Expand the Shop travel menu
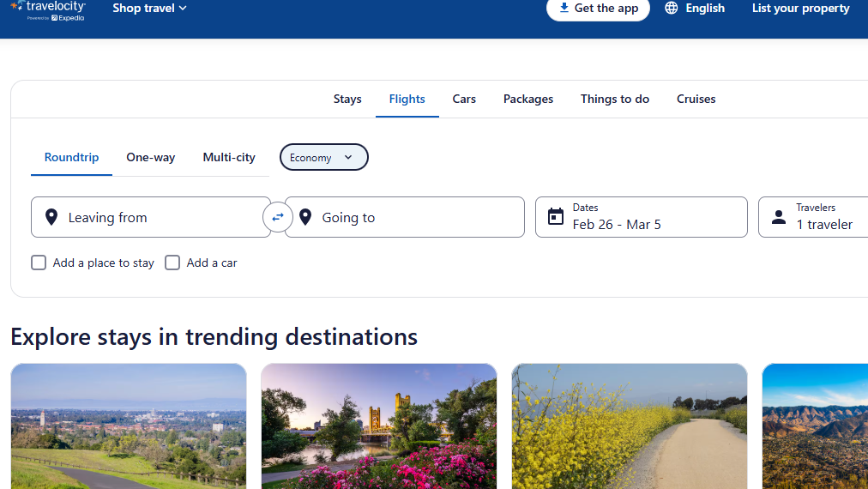The image size is (868, 489). click(149, 9)
